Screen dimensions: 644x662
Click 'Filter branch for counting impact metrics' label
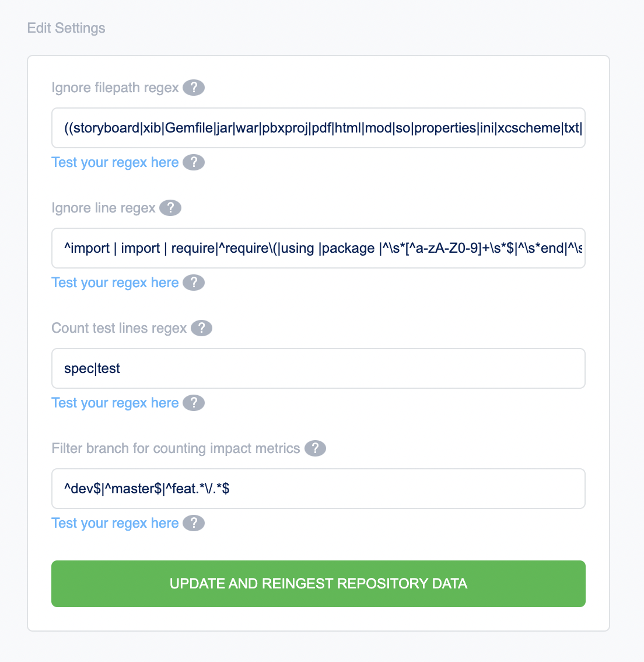click(x=176, y=448)
